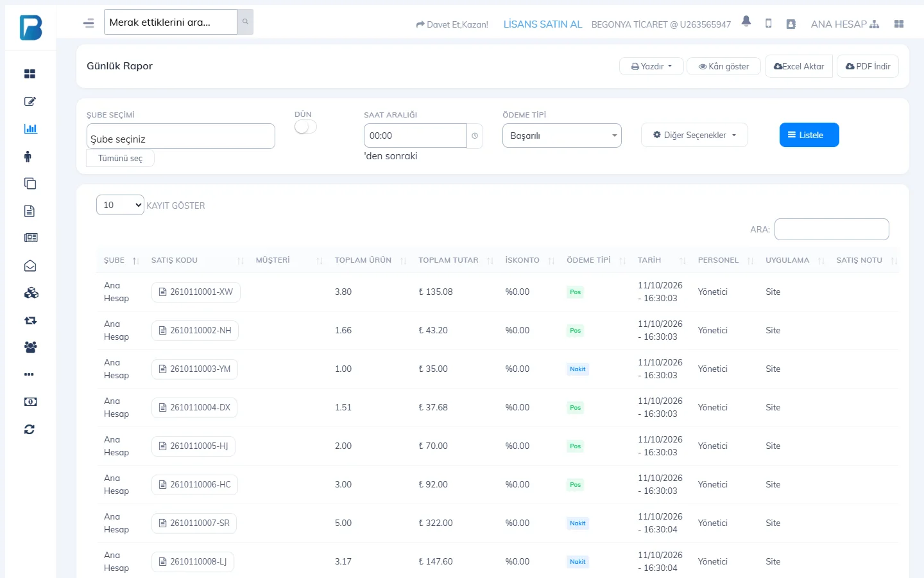Open the mobile phone icon in header
The image size is (924, 578).
[769, 24]
